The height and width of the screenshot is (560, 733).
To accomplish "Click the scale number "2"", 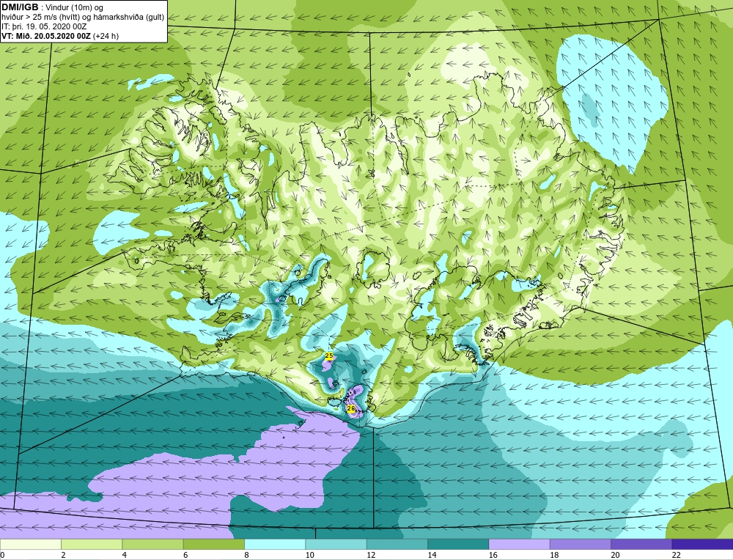I will pyautogui.click(x=64, y=556).
